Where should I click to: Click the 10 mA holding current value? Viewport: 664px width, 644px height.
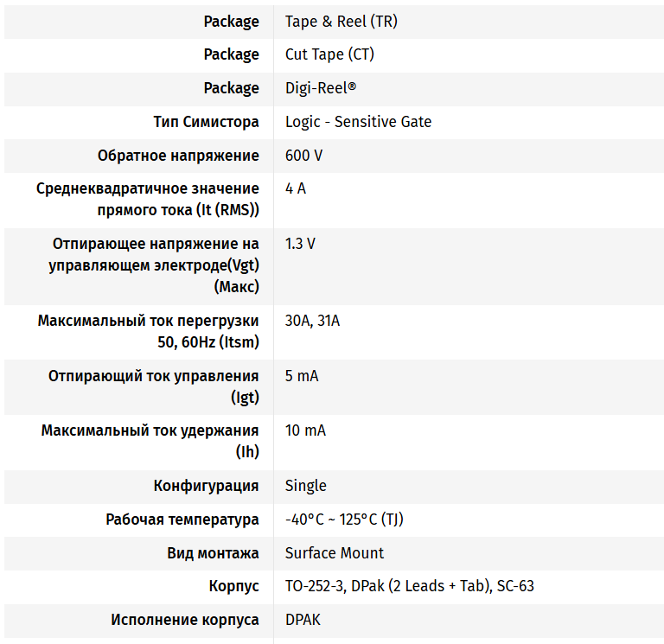(x=305, y=430)
